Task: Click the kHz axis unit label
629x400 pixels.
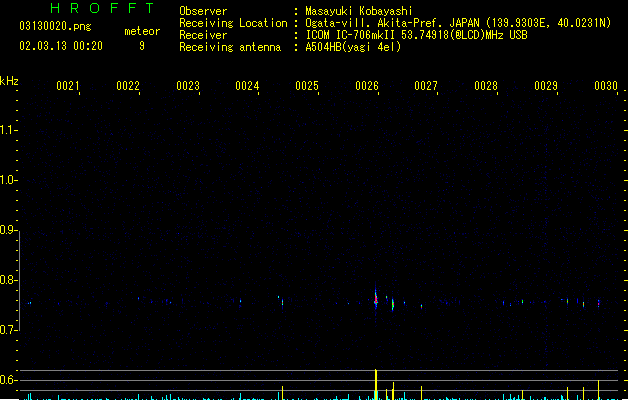Action: point(9,81)
